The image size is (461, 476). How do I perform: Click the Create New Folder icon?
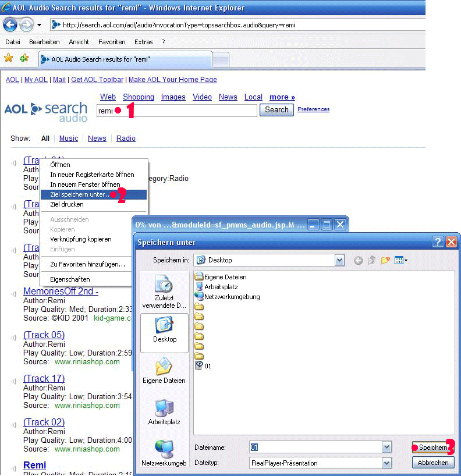[385, 260]
